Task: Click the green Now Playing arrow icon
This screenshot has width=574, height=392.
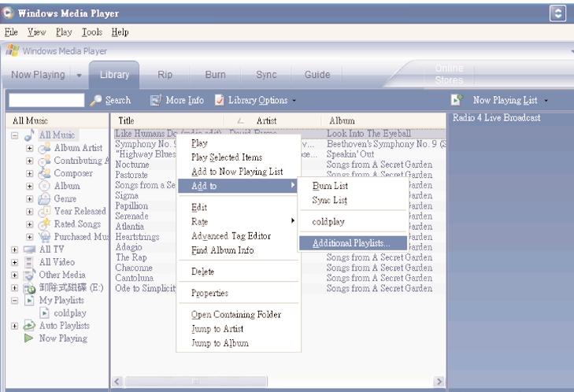Action: (x=28, y=338)
